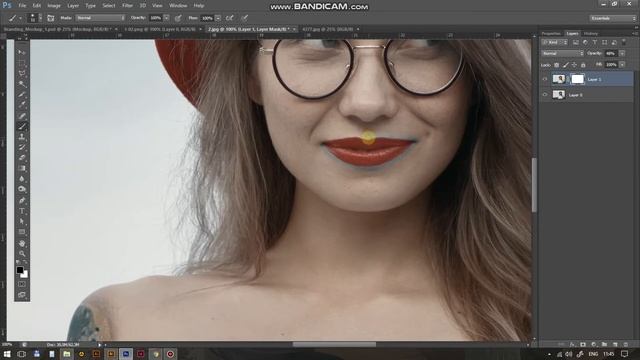Click Photoshop icon in taskbar
This screenshot has height=360, width=640.
(126, 354)
